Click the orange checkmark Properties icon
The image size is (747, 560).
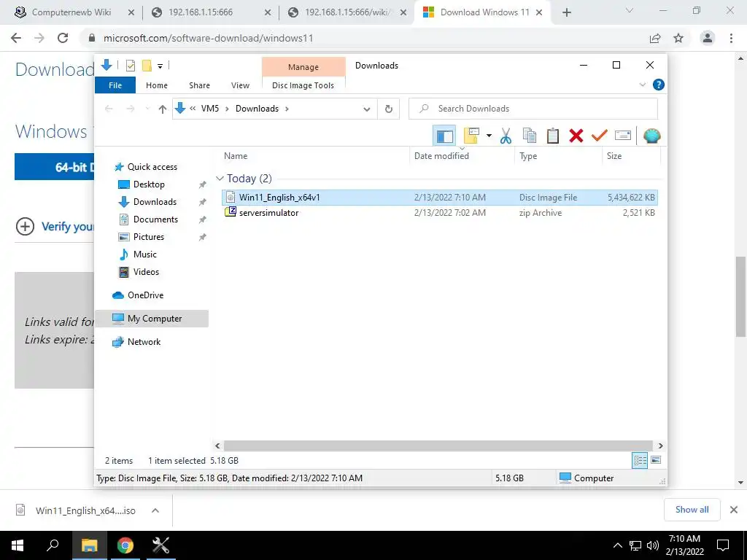pos(600,136)
